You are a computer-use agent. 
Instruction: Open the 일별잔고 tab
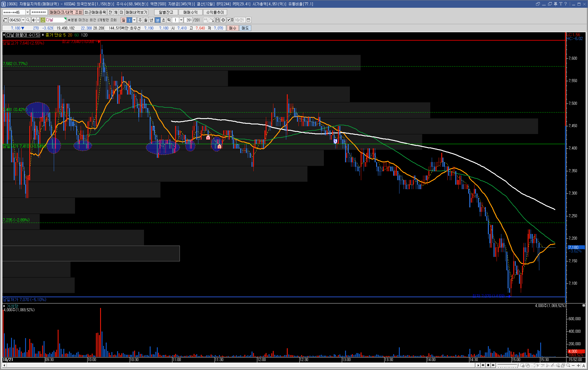(x=166, y=12)
